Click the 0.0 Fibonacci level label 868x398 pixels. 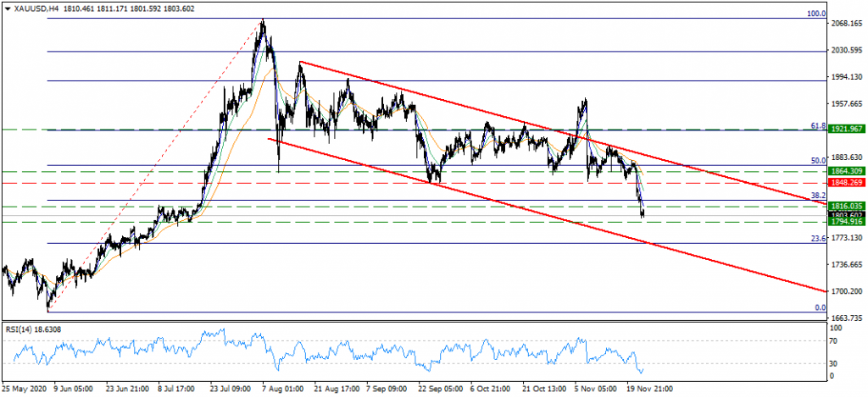(x=820, y=307)
